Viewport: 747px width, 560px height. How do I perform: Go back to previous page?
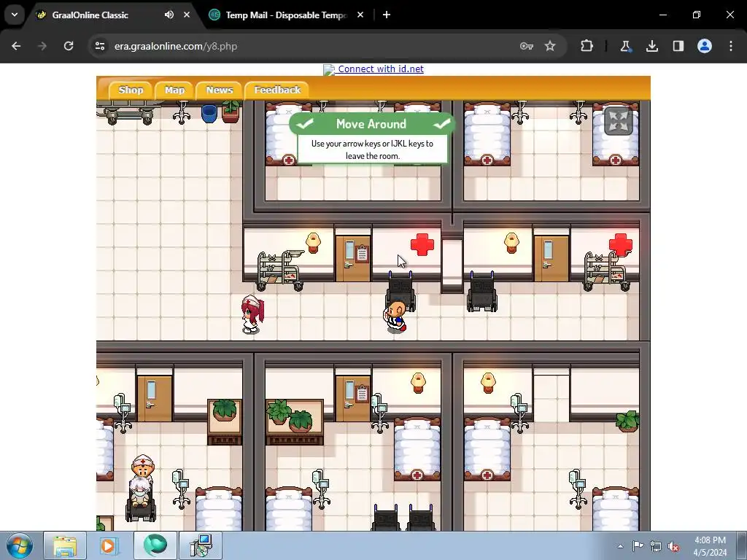[16, 46]
